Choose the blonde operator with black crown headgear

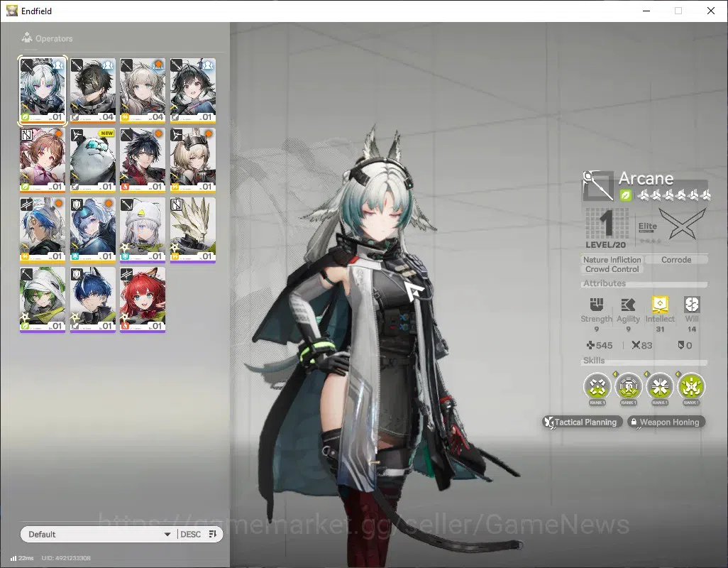[x=193, y=160]
